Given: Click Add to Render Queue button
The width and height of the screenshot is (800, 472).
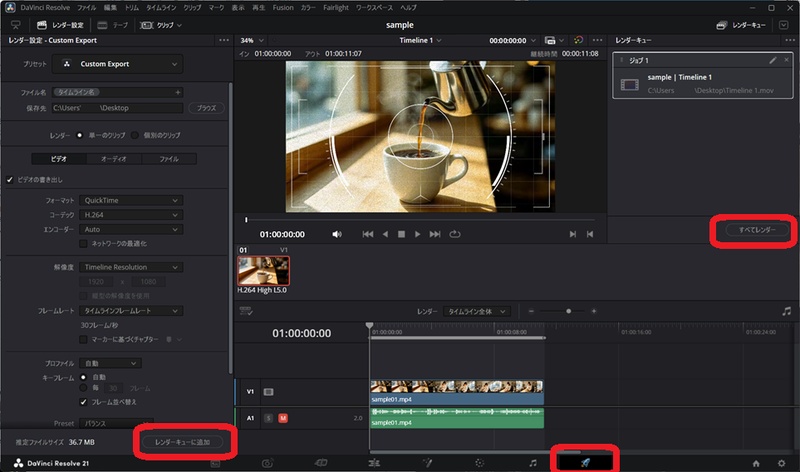Looking at the screenshot, I should coord(182,442).
